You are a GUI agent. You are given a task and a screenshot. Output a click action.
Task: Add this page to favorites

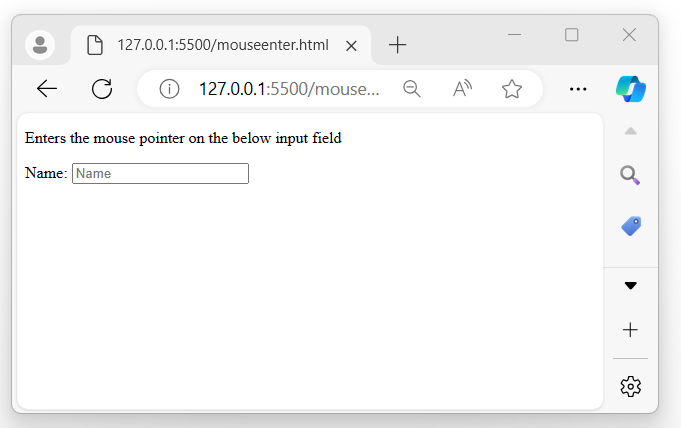512,89
